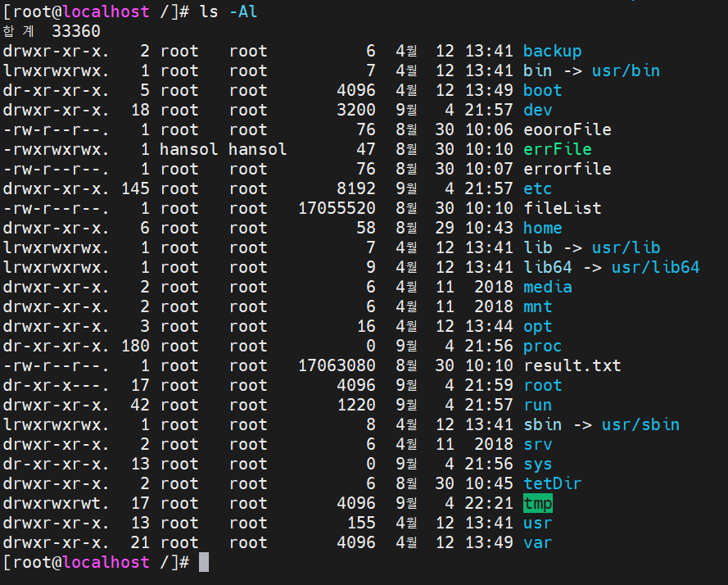Click the 'var' directory name
This screenshot has width=728, height=585.
click(538, 542)
